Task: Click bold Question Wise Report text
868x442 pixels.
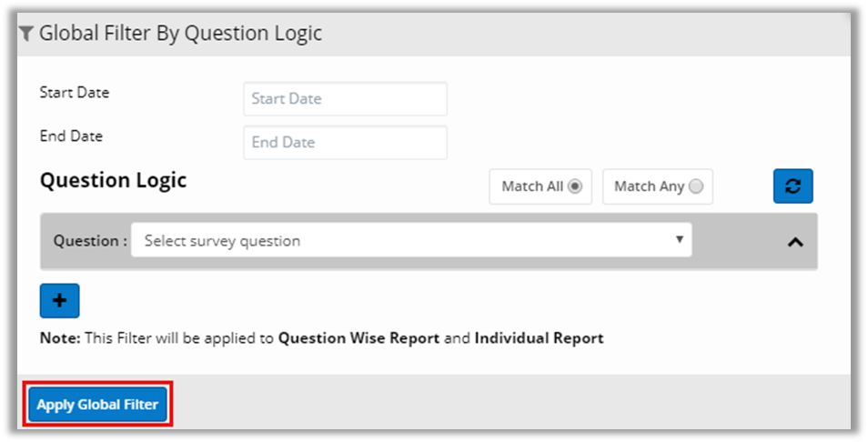Action: (358, 338)
